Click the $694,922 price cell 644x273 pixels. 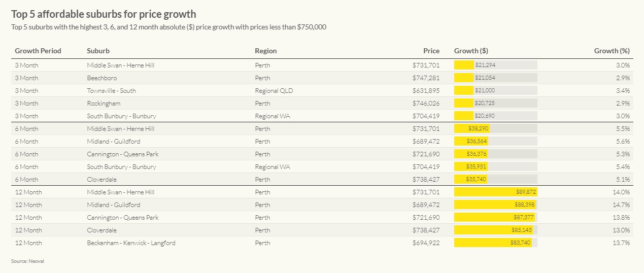(x=426, y=243)
